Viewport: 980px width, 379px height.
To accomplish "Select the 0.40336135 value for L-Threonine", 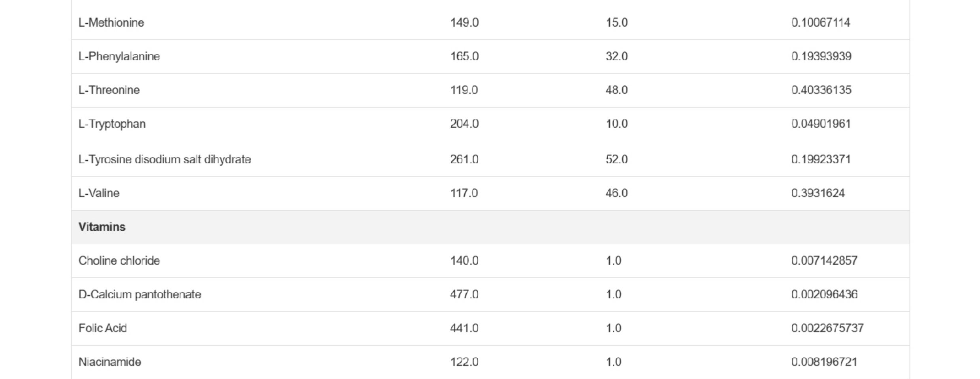I will click(x=821, y=90).
